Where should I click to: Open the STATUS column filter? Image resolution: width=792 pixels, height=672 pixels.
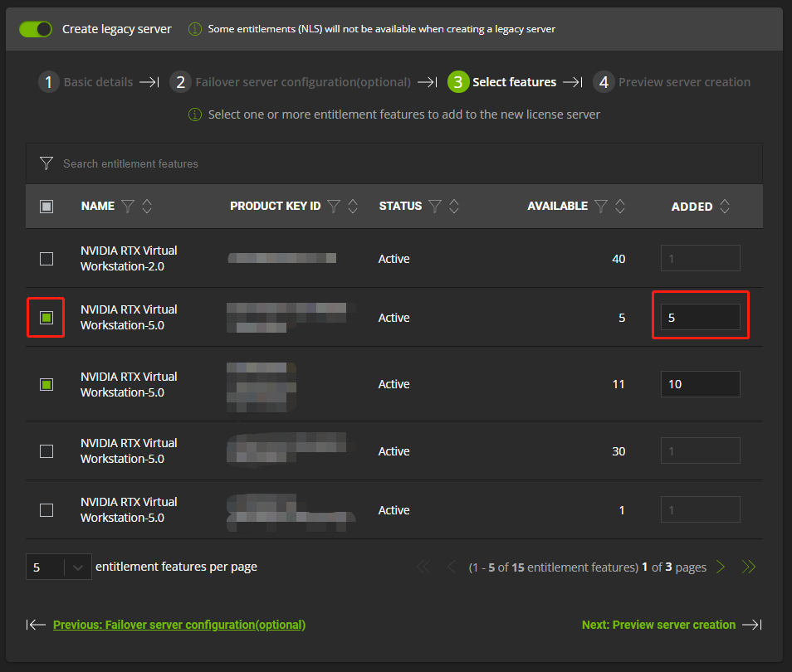point(435,206)
